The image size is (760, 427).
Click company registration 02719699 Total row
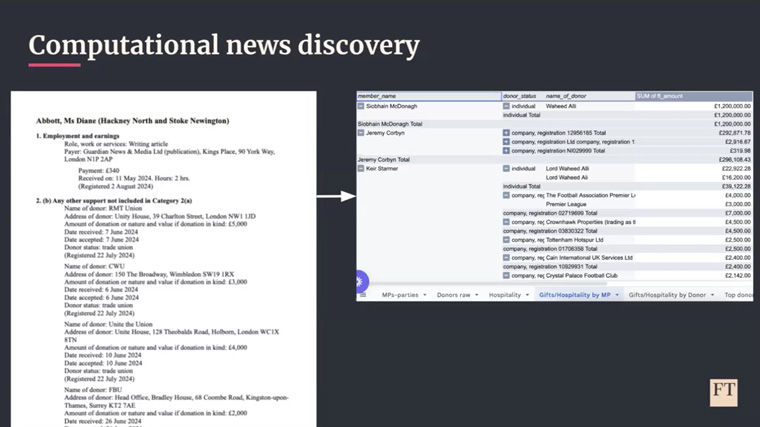click(550, 213)
